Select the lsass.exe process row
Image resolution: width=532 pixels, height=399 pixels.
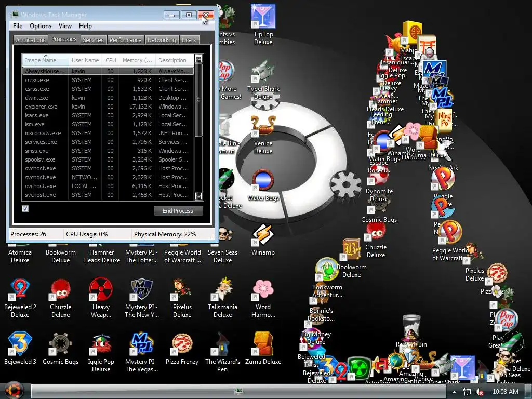coord(108,115)
